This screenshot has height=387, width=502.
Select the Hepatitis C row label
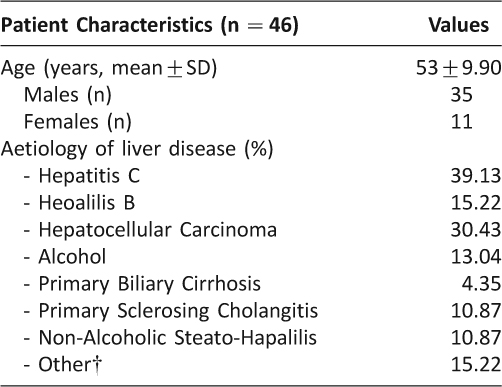tap(82, 176)
